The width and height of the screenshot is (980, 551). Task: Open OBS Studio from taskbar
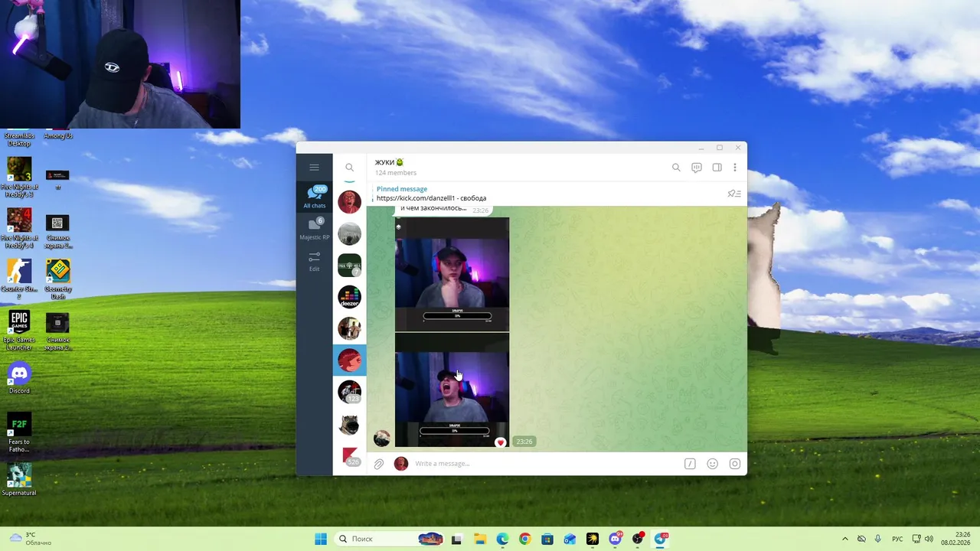638,539
